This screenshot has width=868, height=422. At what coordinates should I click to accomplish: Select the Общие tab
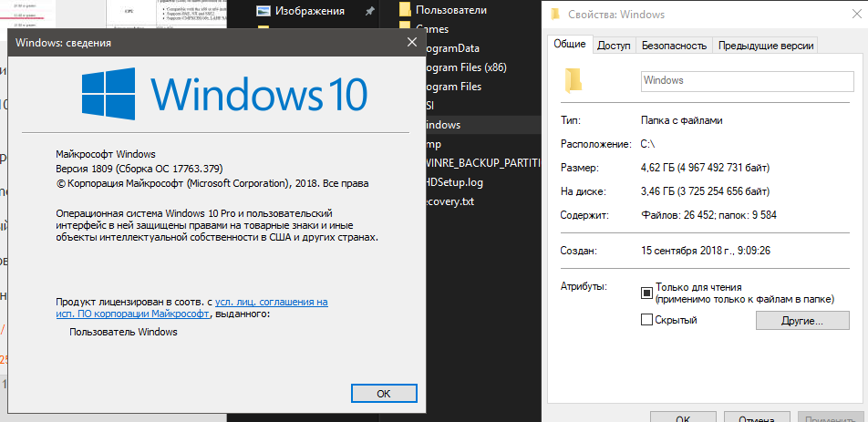coord(570,45)
